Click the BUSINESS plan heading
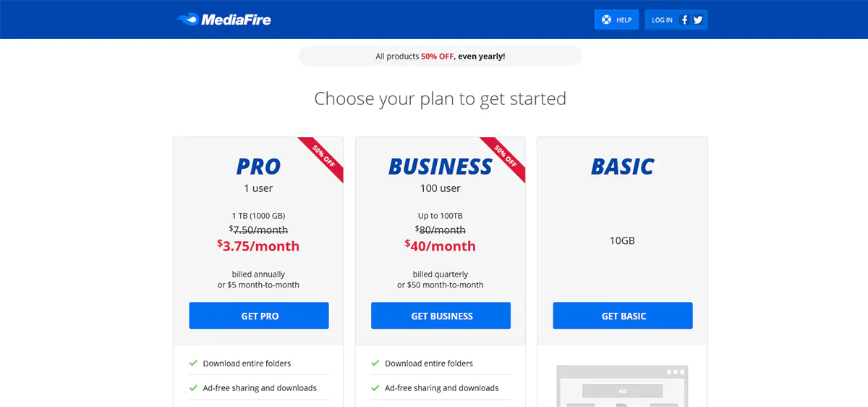 (440, 167)
